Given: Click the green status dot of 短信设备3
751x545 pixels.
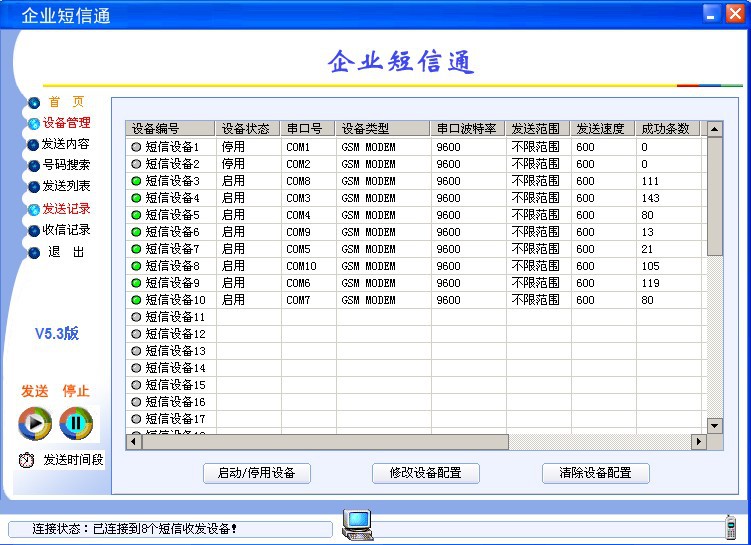Looking at the screenshot, I should pos(136,181).
